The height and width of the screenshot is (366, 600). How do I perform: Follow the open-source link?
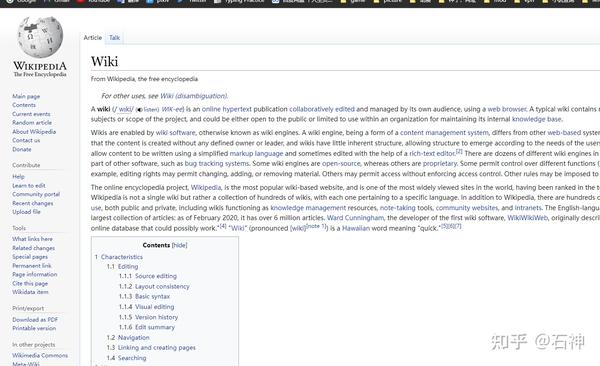click(x=341, y=163)
